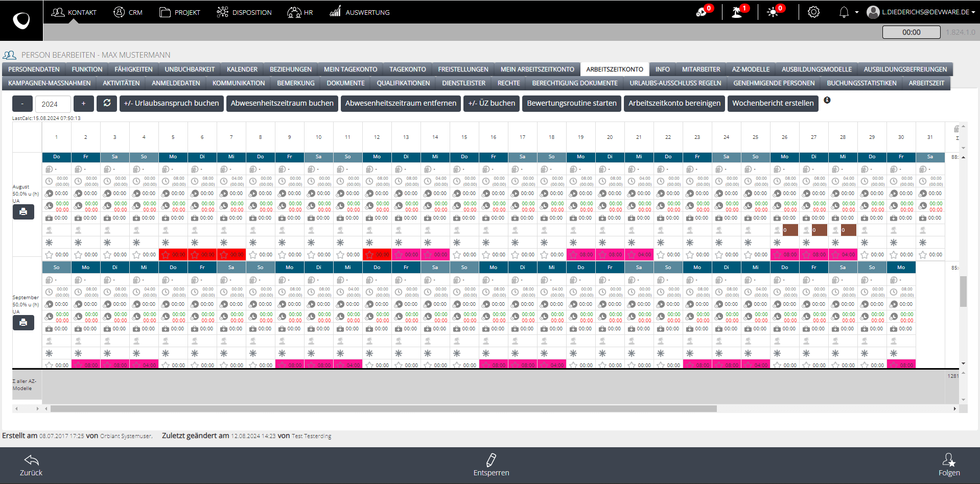Screen dimensions: 980x484
Task: Click the down arrow of grid vertical scrollbar
Action: pyautogui.click(x=963, y=364)
